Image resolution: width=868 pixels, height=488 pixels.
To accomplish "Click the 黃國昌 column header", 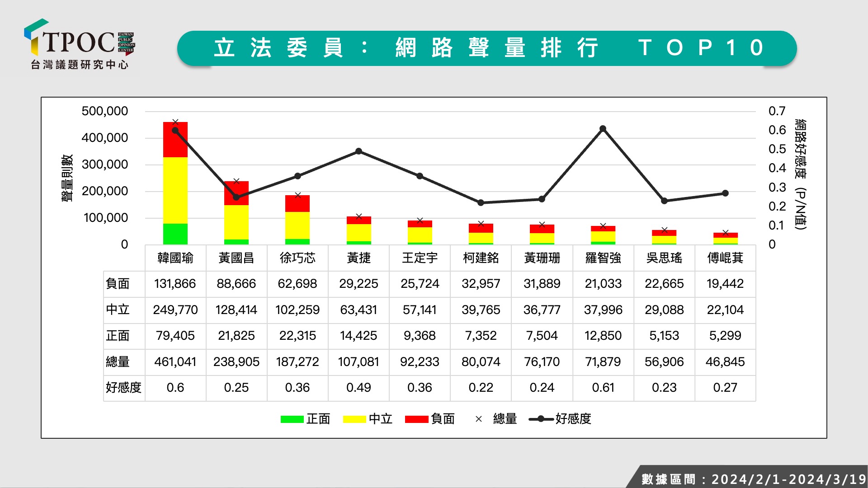I will pyautogui.click(x=236, y=258).
